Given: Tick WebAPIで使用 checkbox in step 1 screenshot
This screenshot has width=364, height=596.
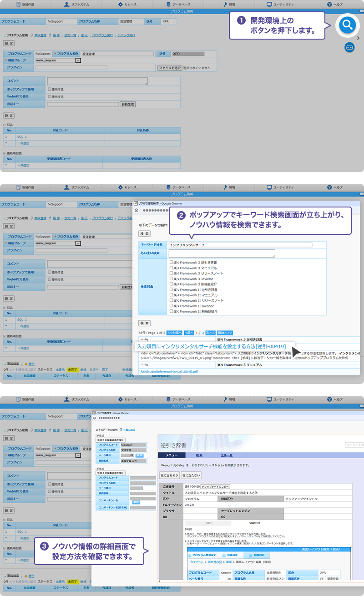Looking at the screenshot, I should click(x=50, y=96).
